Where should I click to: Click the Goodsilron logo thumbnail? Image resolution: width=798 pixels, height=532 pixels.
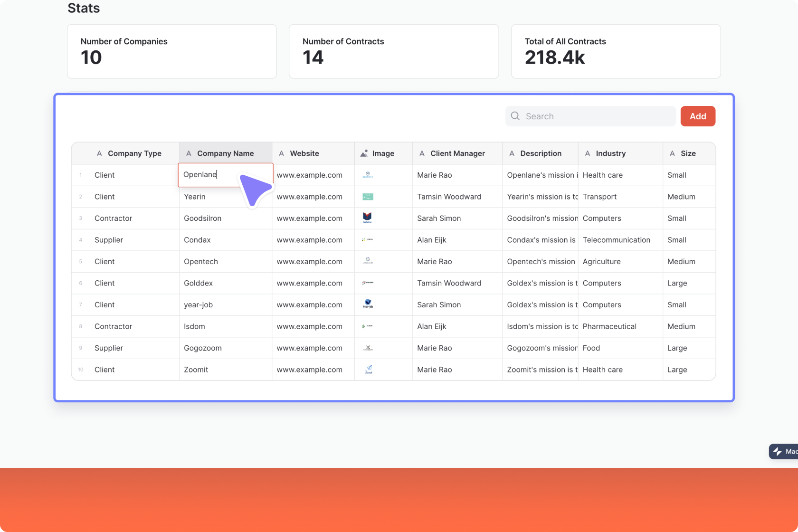point(368,218)
